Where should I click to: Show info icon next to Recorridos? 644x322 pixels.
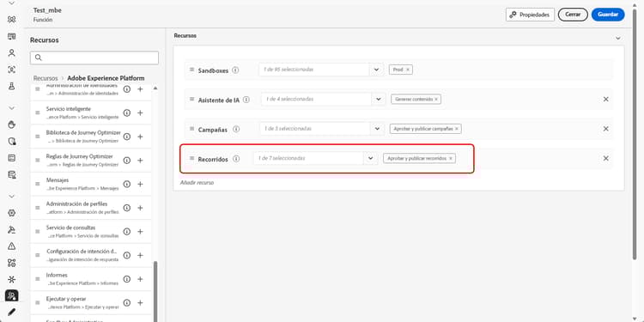click(236, 159)
